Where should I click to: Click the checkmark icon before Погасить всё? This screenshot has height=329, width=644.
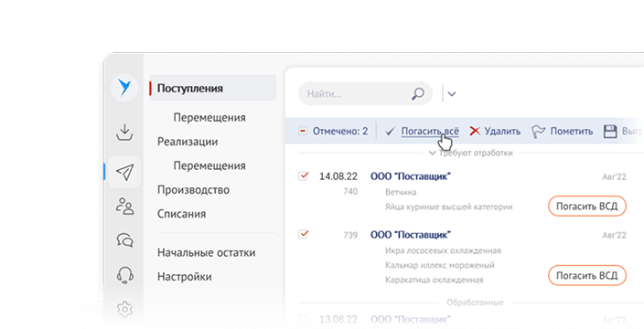[x=390, y=132]
